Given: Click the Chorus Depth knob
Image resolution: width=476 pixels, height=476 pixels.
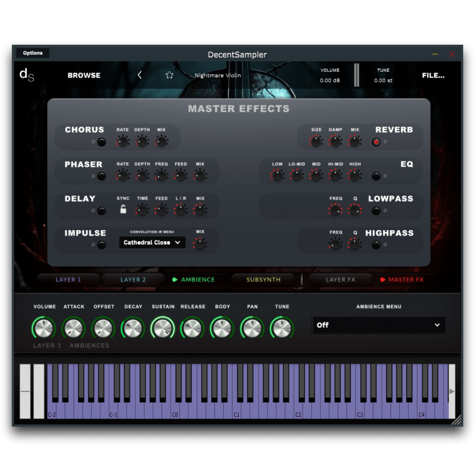Looking at the screenshot, I should point(142,141).
